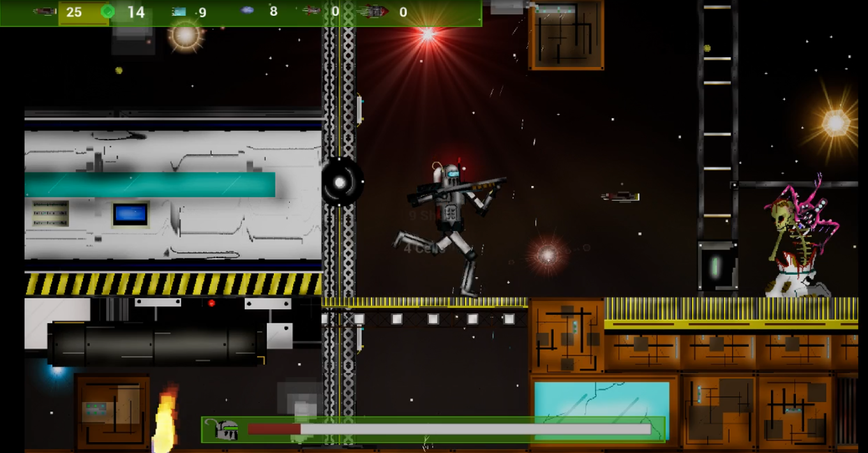This screenshot has width=868, height=453.
Task: Pick up the floating shotgun weapon
Action: click(x=620, y=197)
